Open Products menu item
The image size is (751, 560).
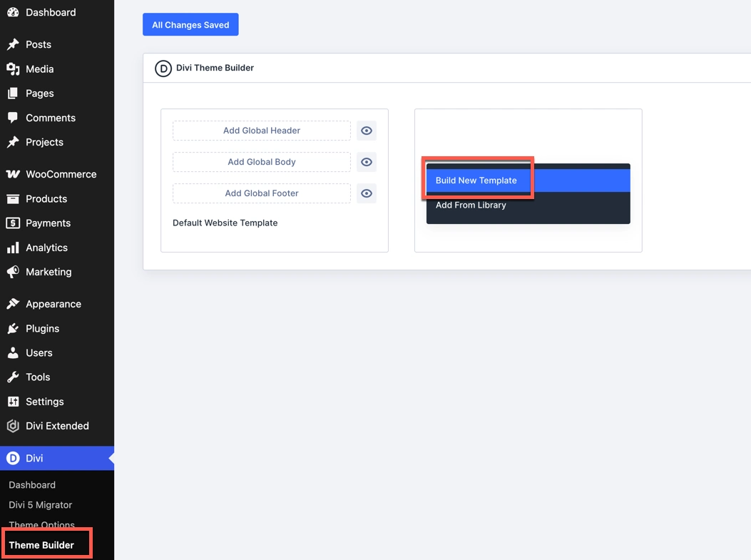[57, 199]
